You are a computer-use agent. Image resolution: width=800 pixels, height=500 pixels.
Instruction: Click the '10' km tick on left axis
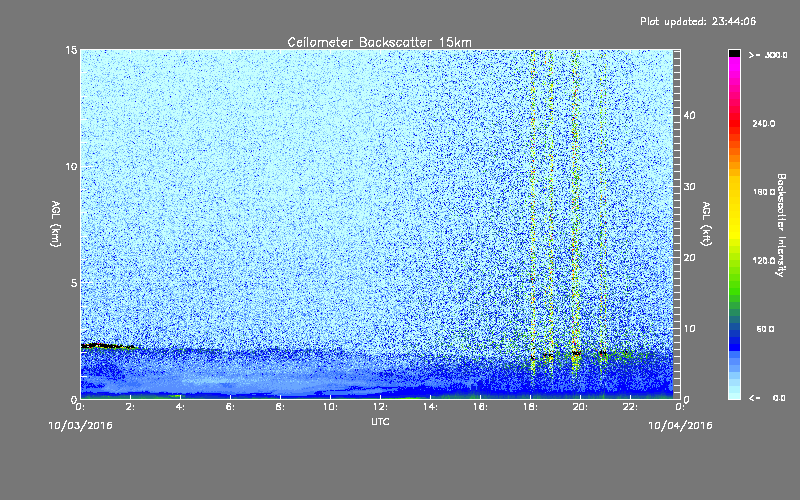click(x=71, y=167)
